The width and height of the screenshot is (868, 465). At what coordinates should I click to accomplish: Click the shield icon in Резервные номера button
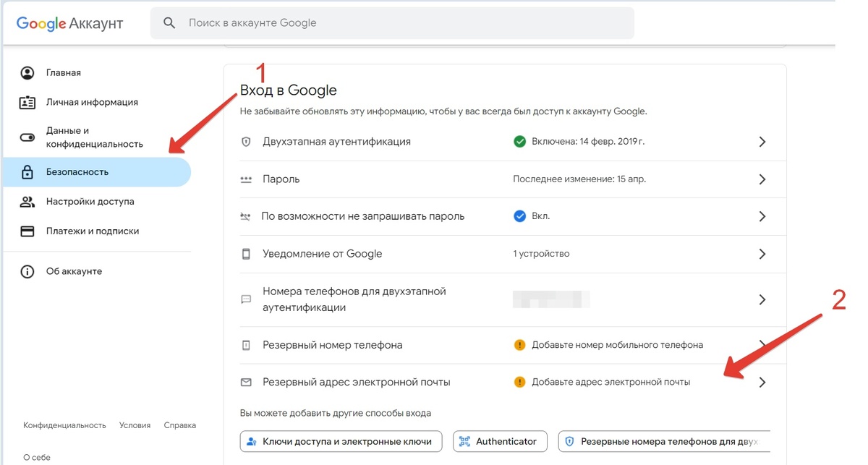569,441
